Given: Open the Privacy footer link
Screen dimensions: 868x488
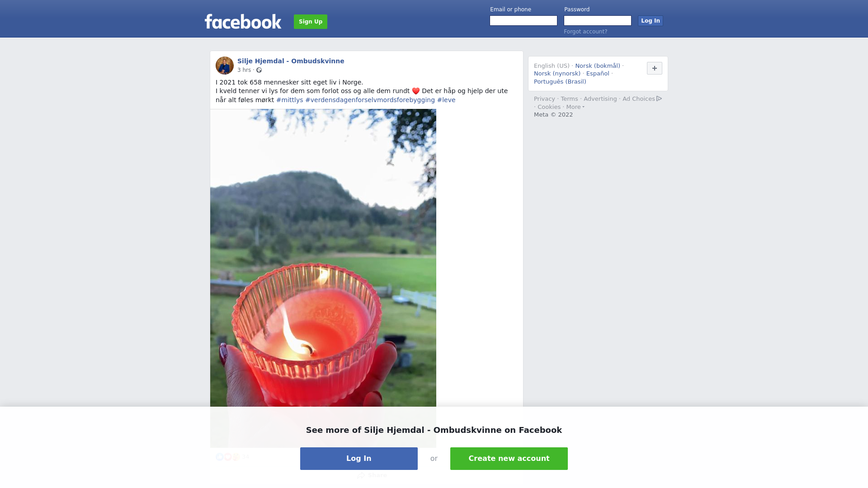Looking at the screenshot, I should 544,99.
